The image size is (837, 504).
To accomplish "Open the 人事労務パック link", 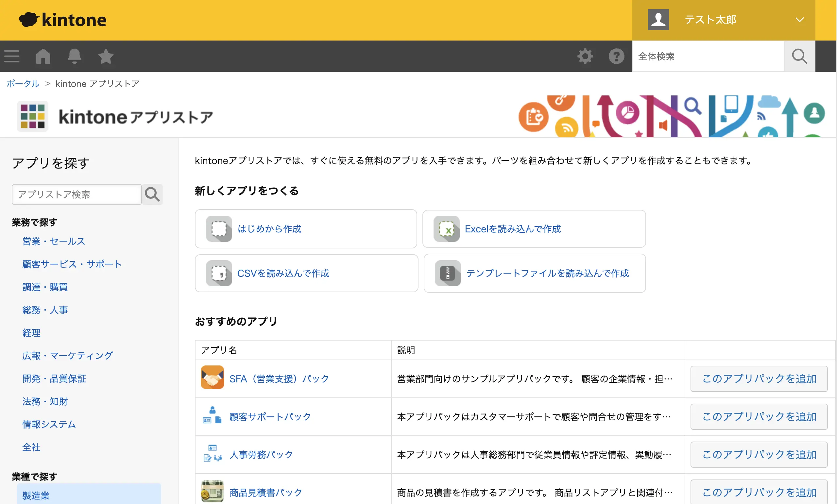I will [261, 454].
